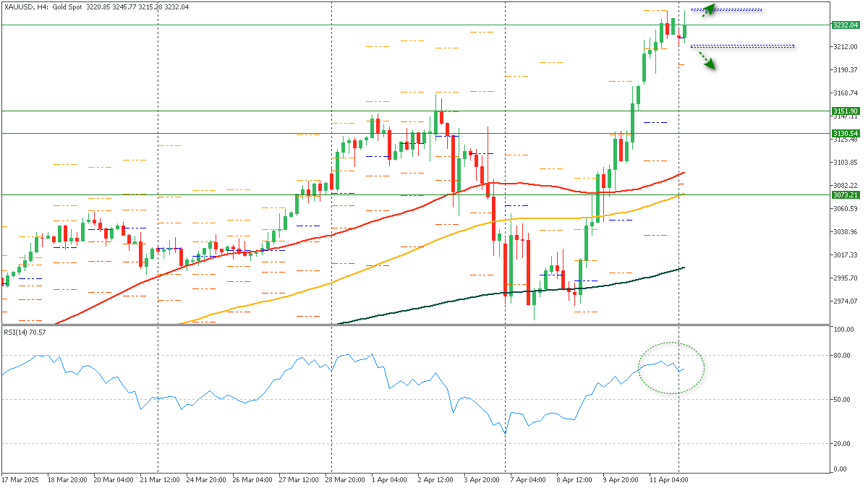Click the 11 Apr 04:00 axis label

(x=668, y=479)
